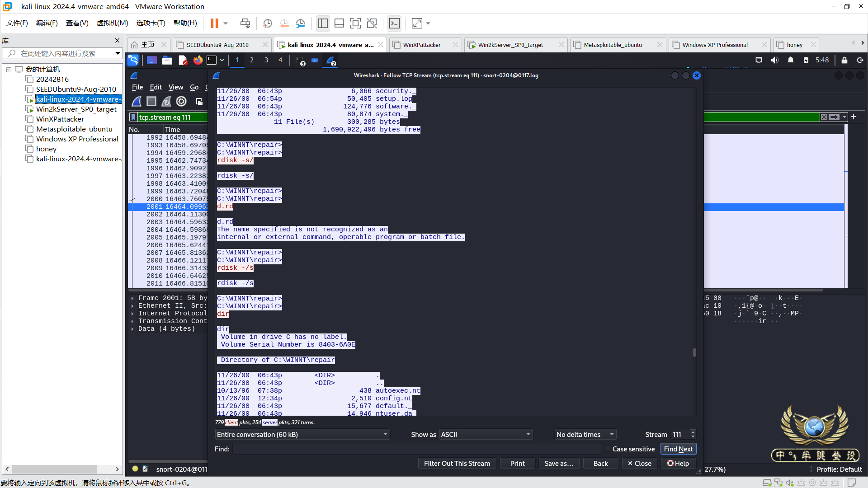Toggle the library sidebar view icon
The image size is (868, 488).
click(x=323, y=23)
